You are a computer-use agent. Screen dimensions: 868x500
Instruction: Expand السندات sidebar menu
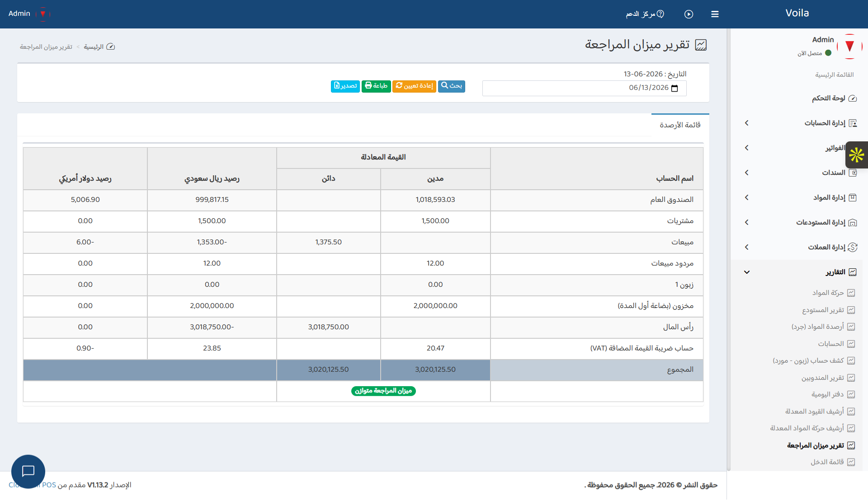(801, 173)
